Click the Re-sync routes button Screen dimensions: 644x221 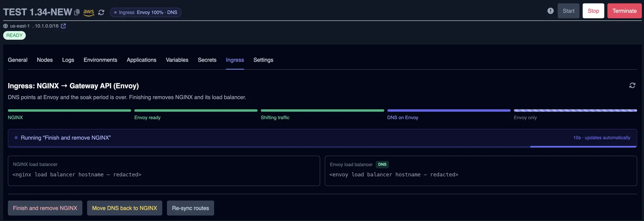pyautogui.click(x=190, y=208)
